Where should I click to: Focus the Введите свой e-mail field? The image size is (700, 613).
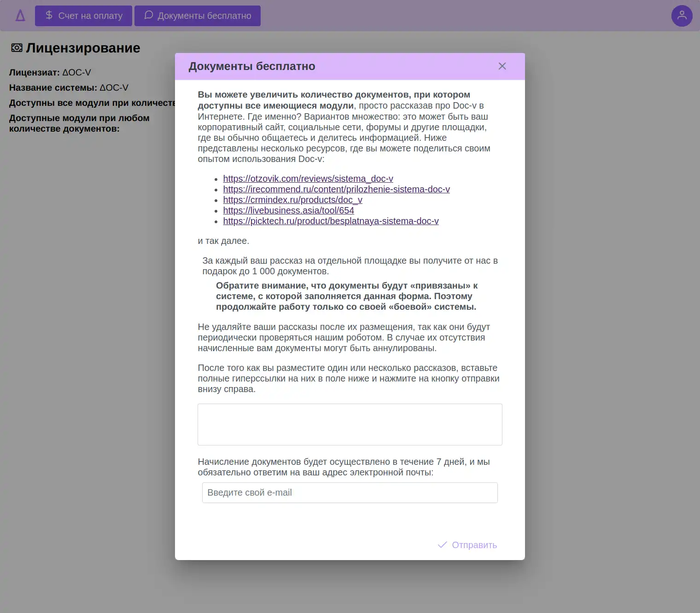pyautogui.click(x=350, y=492)
